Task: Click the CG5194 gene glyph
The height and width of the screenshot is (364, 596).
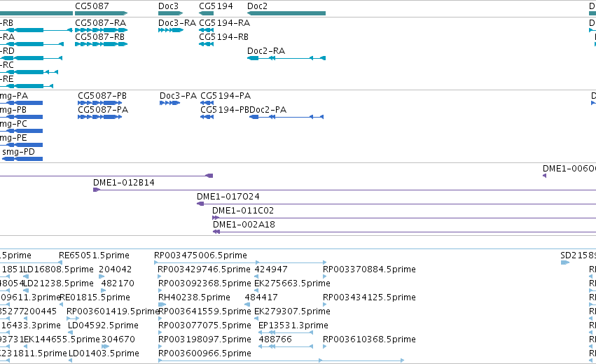Action: (x=207, y=13)
